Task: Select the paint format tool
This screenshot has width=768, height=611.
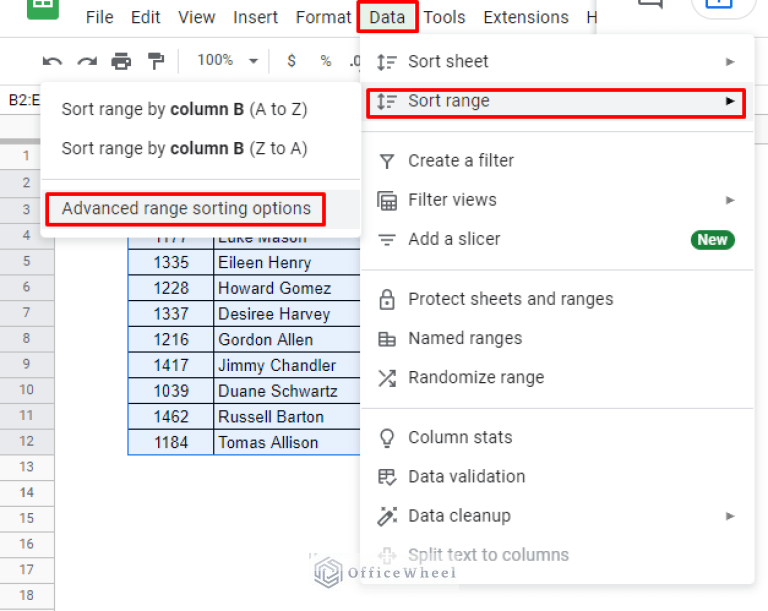Action: click(x=155, y=61)
